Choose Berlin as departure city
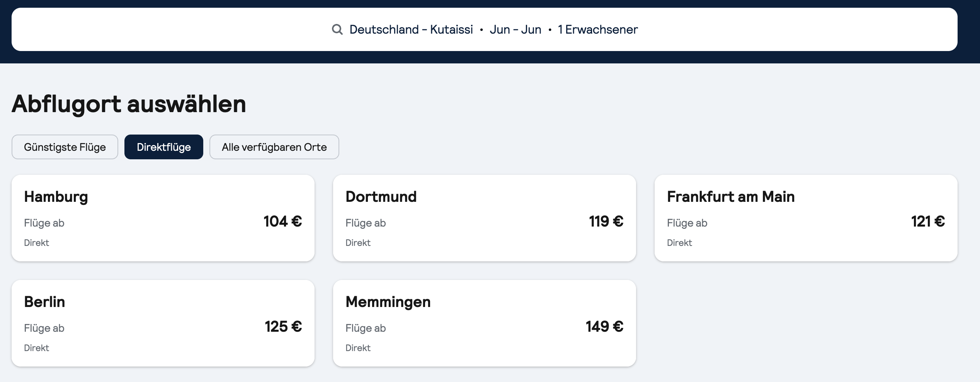Screen dimensions: 980x382 tap(163, 323)
